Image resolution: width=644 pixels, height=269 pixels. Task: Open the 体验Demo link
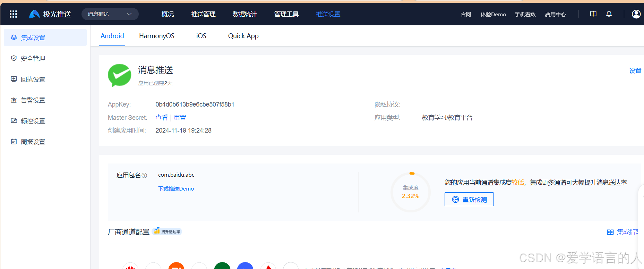click(493, 14)
